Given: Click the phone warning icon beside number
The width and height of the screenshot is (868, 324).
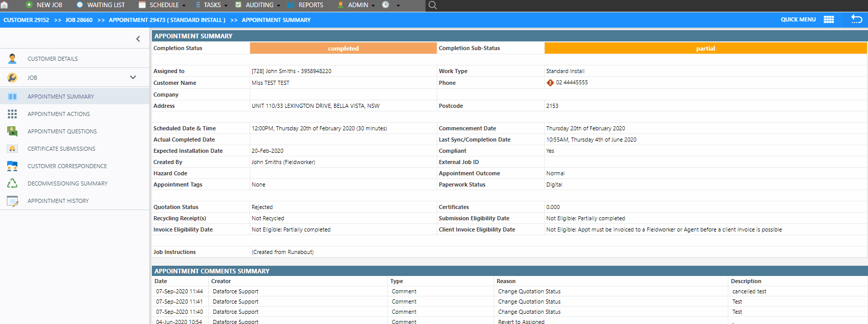Looking at the screenshot, I should pos(550,83).
